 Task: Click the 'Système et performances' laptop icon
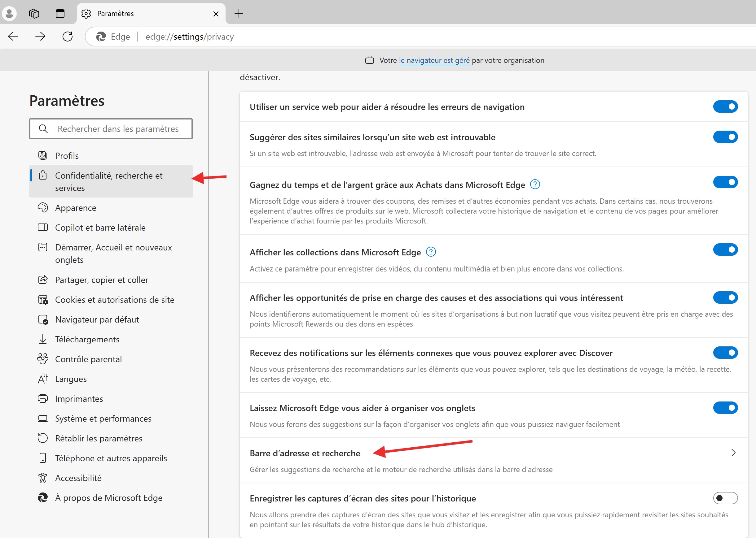coord(43,419)
